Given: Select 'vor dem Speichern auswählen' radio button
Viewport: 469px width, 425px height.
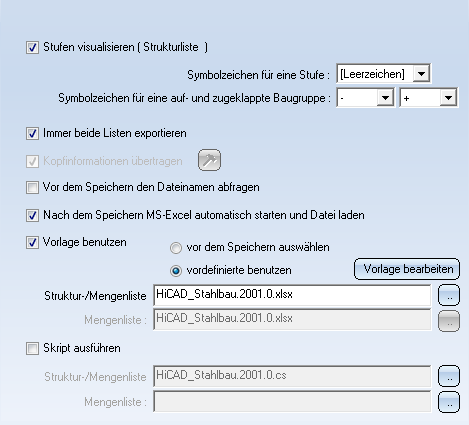Looking at the screenshot, I should point(176,248).
